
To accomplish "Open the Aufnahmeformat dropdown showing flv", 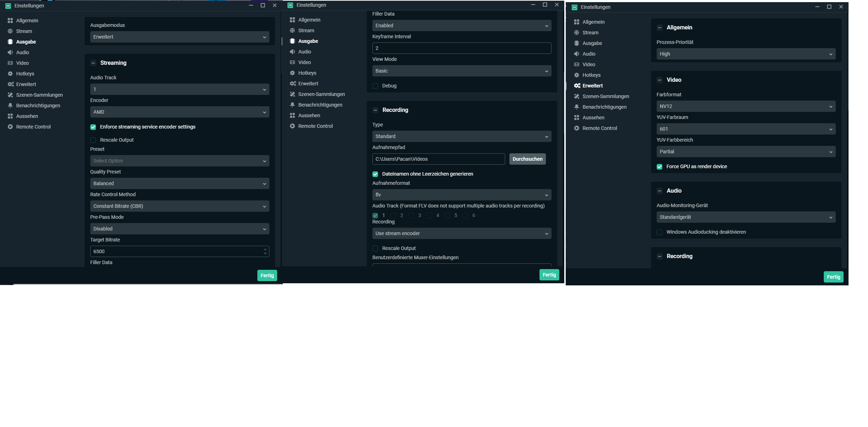I will [x=462, y=195].
